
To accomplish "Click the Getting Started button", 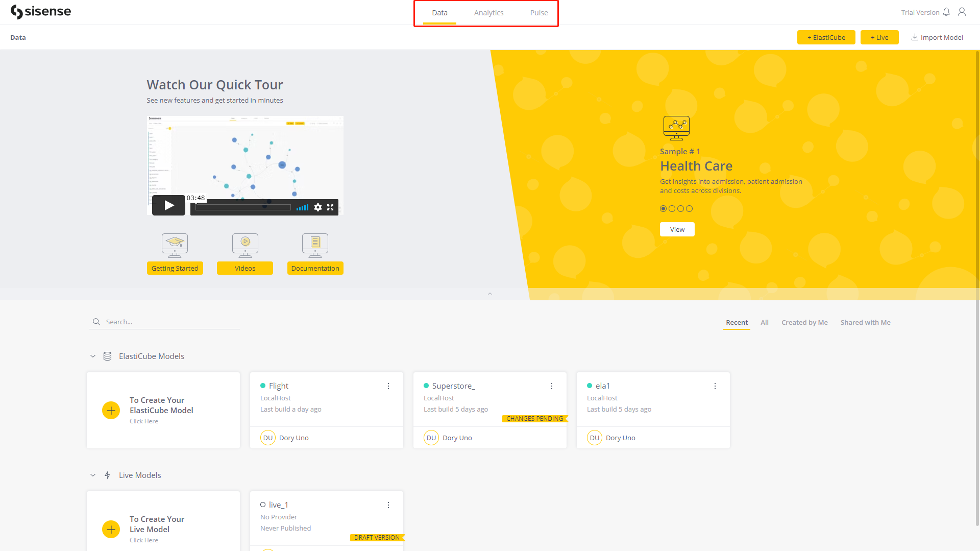I will 175,268.
